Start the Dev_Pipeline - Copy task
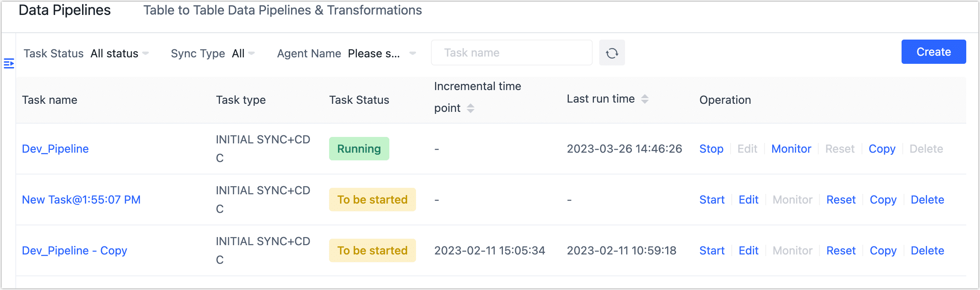 click(x=712, y=250)
